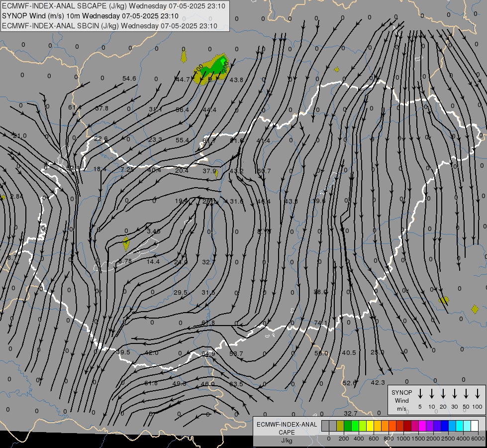Click the 20 m/s wind arrow in legend
The image size is (487, 448).
[x=443, y=394]
